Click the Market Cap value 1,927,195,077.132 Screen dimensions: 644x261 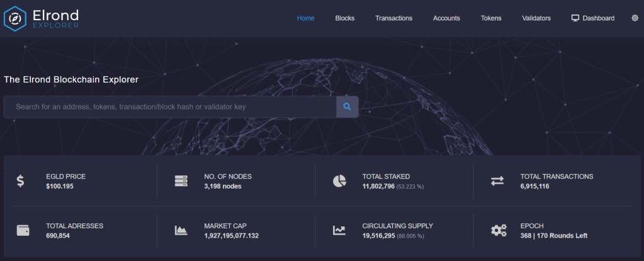[x=231, y=236]
